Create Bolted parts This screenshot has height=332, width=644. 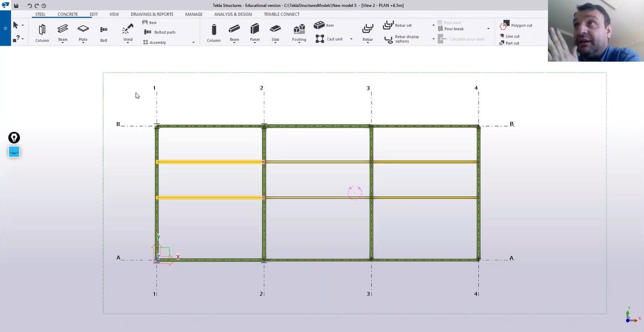160,32
